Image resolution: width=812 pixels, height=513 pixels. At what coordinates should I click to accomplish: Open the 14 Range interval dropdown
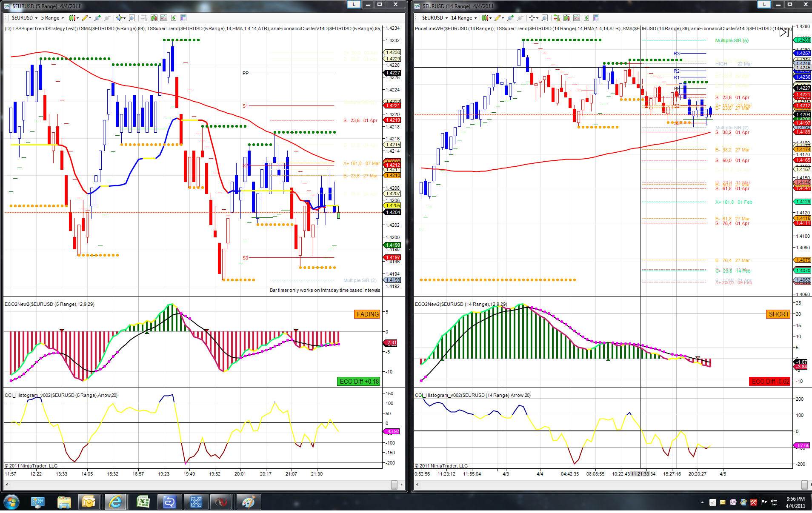click(463, 18)
